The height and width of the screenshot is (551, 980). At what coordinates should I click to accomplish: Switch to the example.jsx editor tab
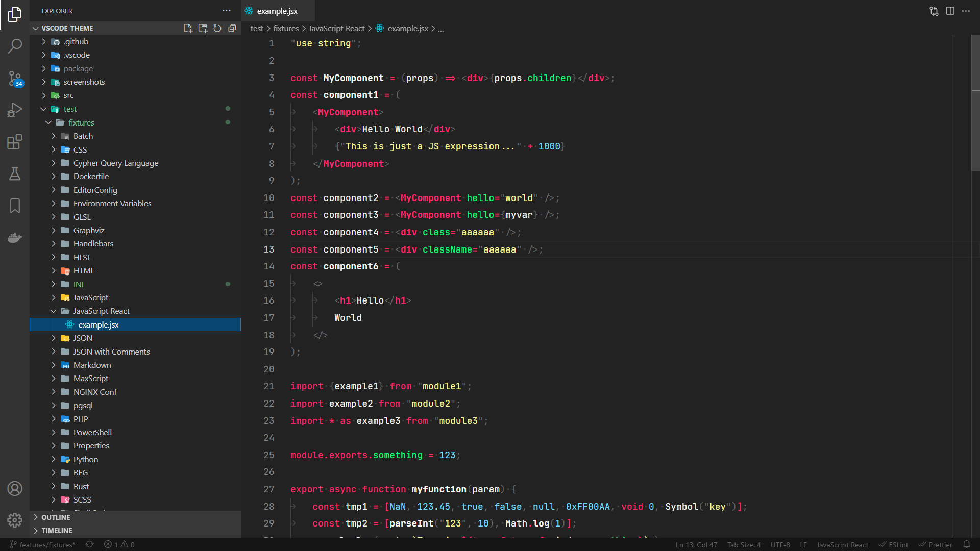click(277, 11)
